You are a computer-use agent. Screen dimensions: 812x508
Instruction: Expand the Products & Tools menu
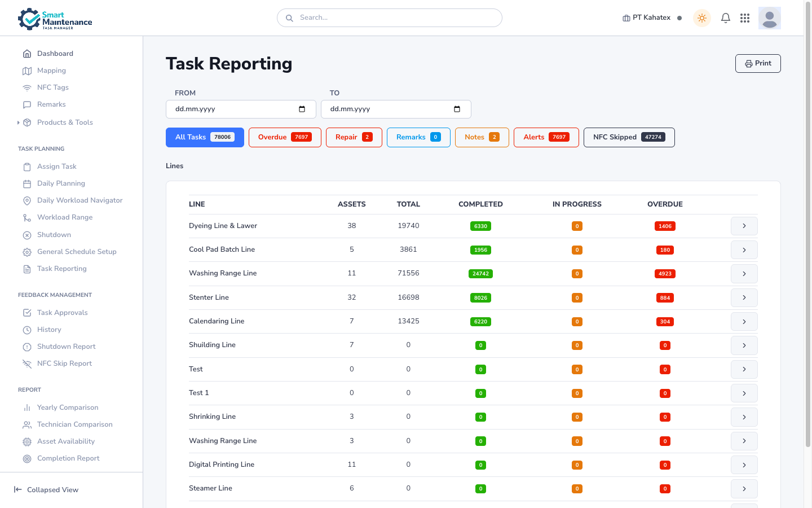click(64, 122)
